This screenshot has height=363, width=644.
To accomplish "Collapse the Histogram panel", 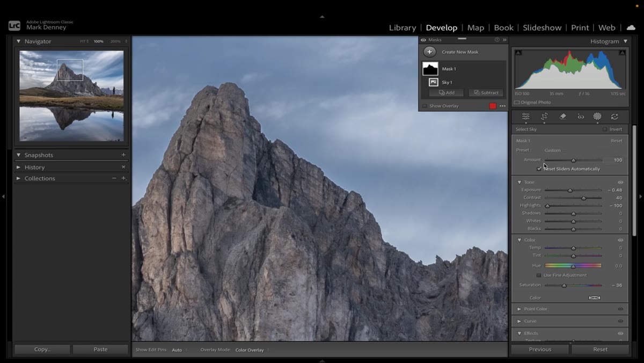I will [x=625, y=41].
